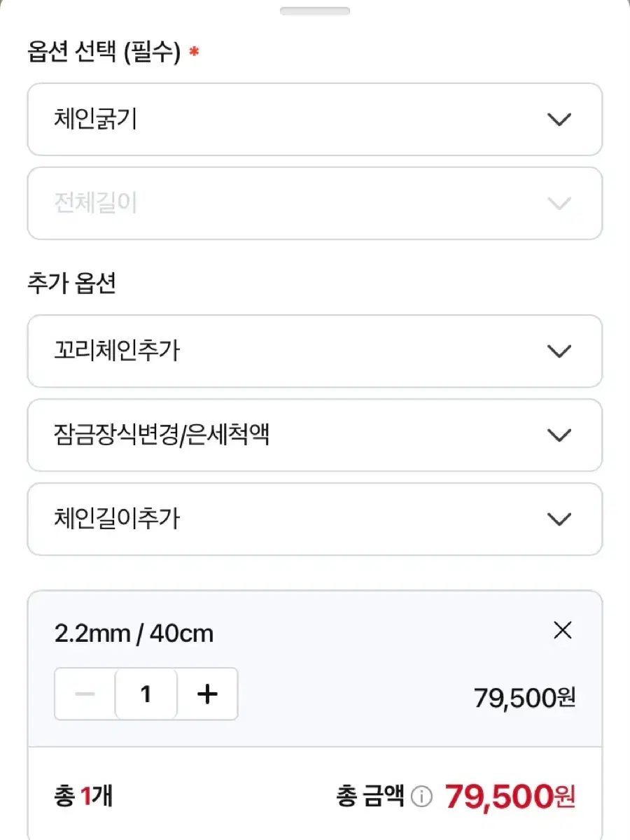Expand the 체인길이추가 option list
This screenshot has height=840, width=630.
point(314,519)
